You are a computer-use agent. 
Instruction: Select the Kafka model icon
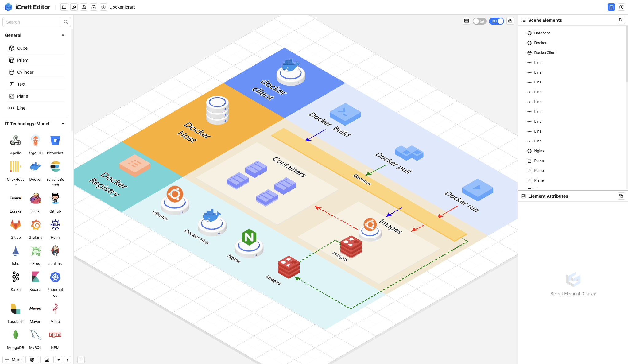[x=16, y=277]
